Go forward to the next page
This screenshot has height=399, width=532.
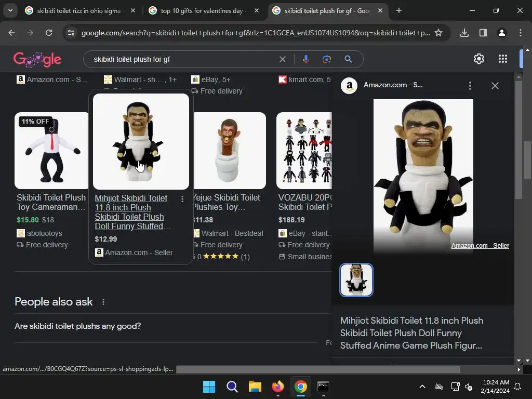30,33
